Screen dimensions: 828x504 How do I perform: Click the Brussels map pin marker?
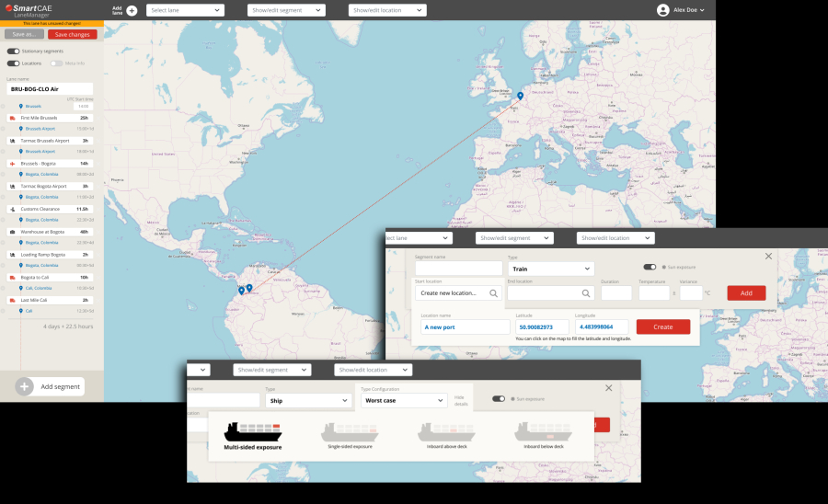(x=520, y=96)
